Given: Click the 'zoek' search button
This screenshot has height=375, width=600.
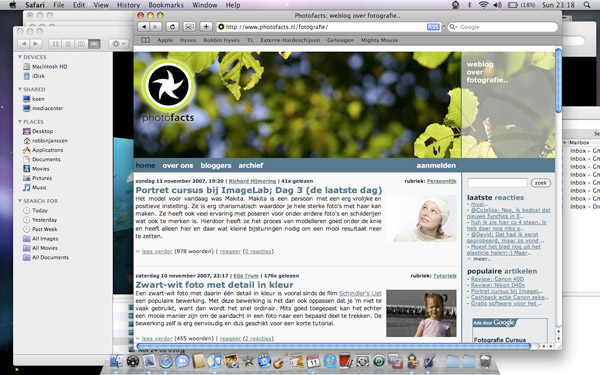Looking at the screenshot, I should pos(541,183).
